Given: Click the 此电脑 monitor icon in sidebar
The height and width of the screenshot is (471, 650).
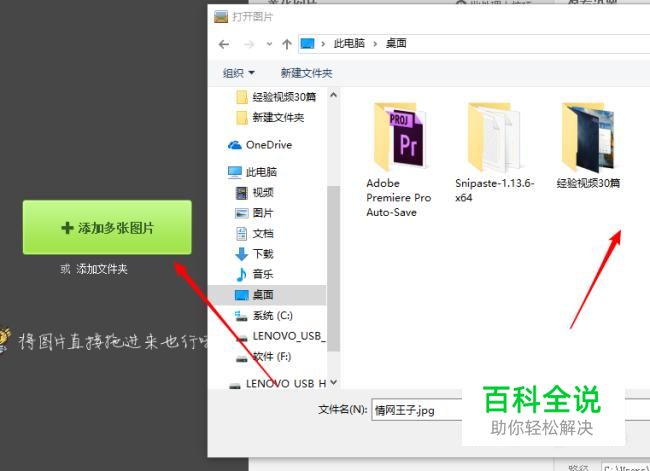Looking at the screenshot, I should 235,172.
